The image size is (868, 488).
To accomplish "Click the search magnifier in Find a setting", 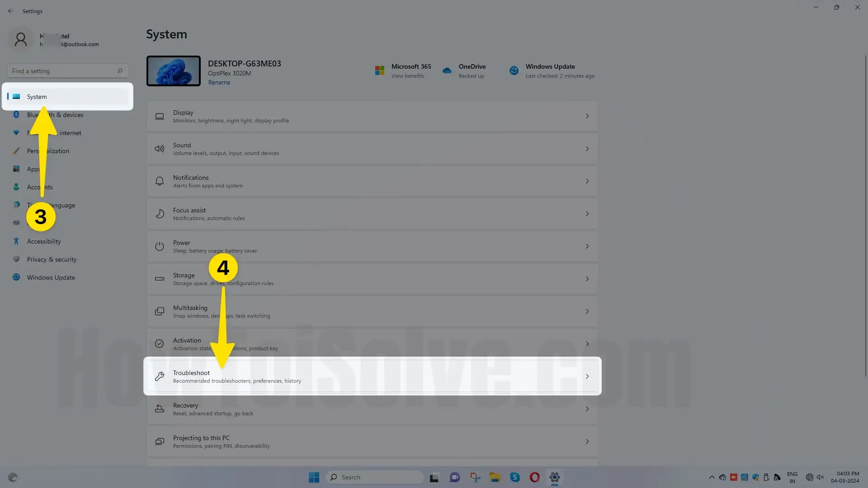I will [x=120, y=71].
